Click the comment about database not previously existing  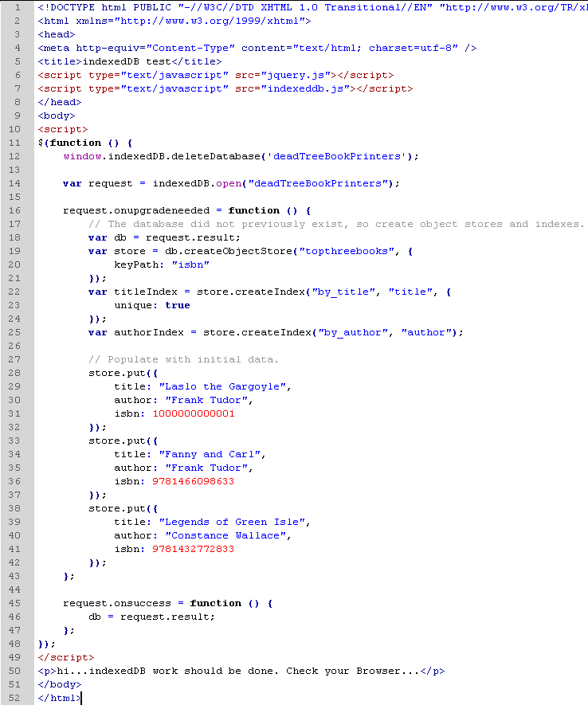[x=336, y=224]
